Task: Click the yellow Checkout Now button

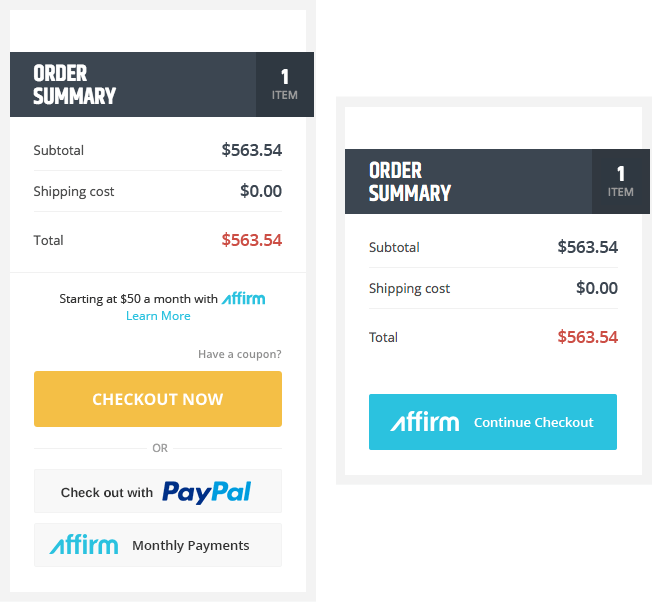Action: (158, 399)
